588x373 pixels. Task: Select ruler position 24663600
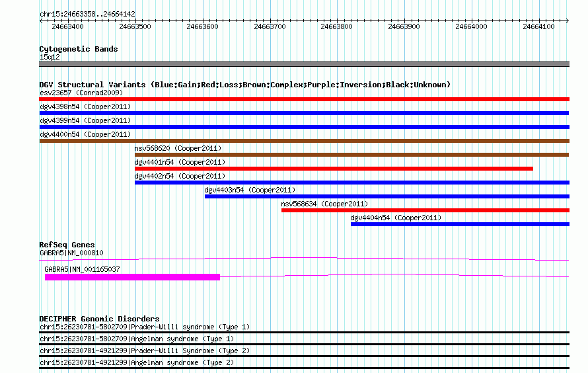[203, 26]
